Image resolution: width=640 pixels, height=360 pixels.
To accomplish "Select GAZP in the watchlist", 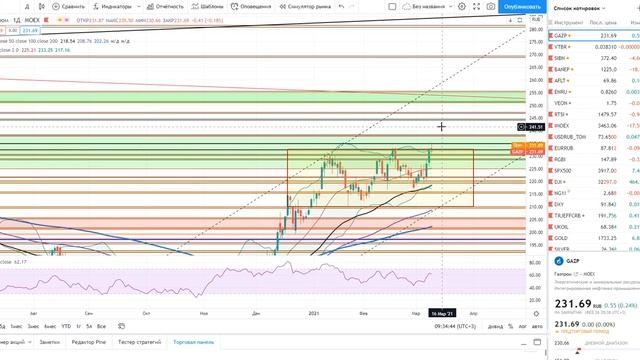I will click(x=594, y=36).
